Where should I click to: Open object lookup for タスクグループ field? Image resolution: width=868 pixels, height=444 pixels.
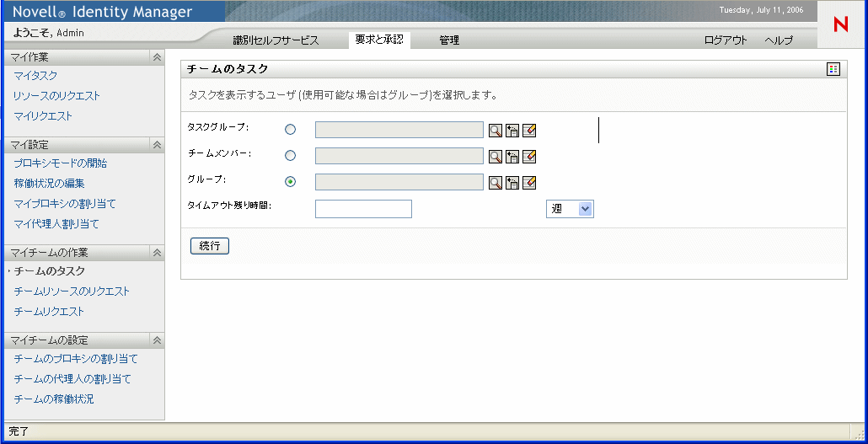(496, 131)
